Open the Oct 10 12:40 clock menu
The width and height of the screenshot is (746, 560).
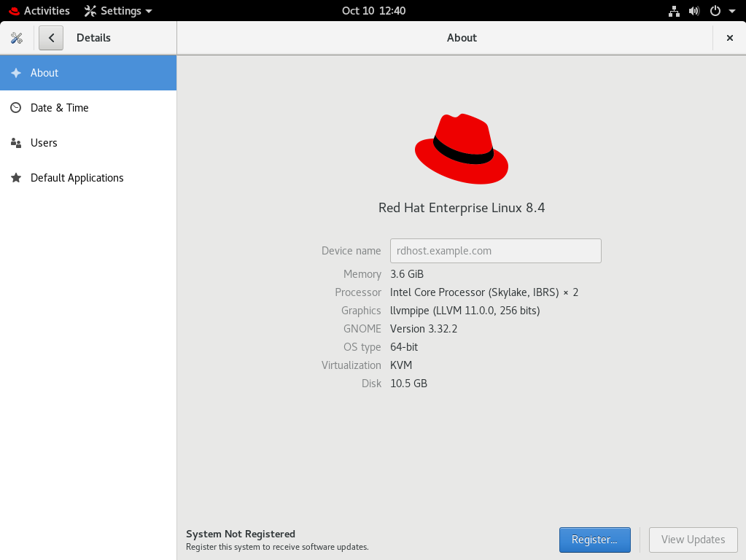[x=373, y=11]
